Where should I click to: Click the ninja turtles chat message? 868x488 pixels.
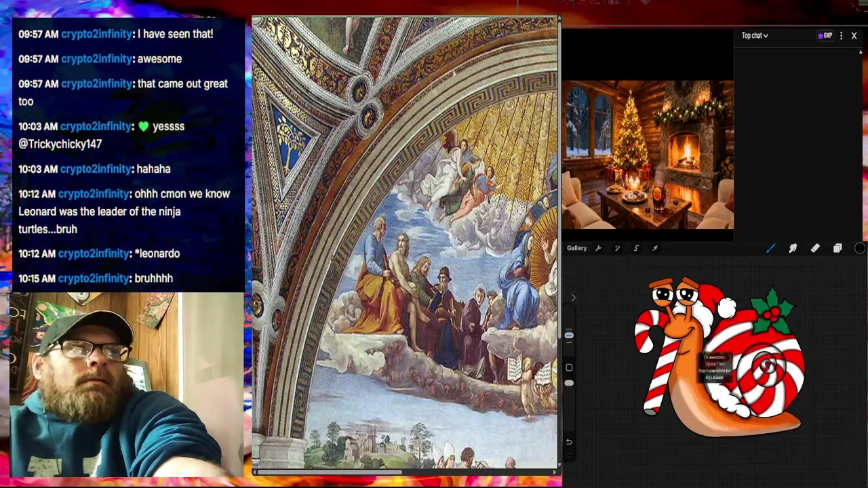[x=124, y=211]
